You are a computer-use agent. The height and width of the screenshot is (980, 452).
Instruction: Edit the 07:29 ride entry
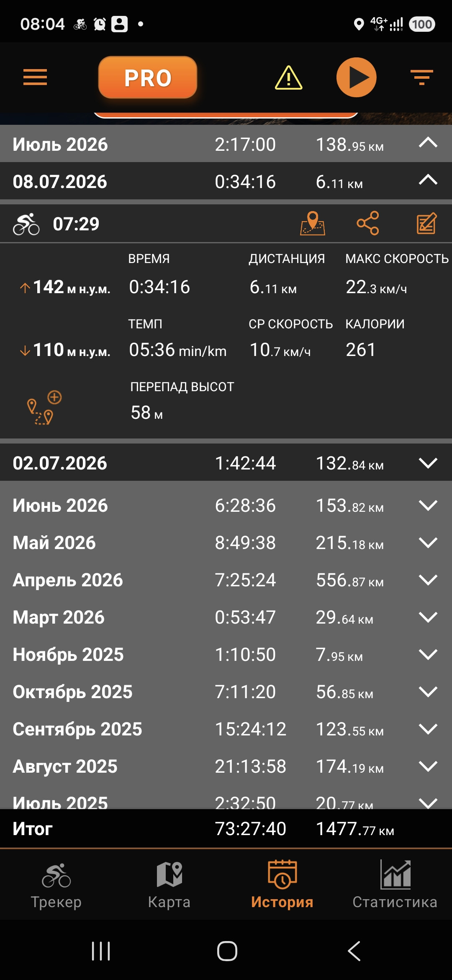coord(426,223)
